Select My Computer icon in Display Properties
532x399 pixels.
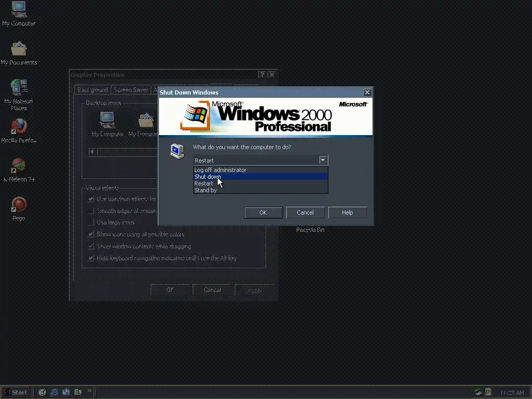107,124
